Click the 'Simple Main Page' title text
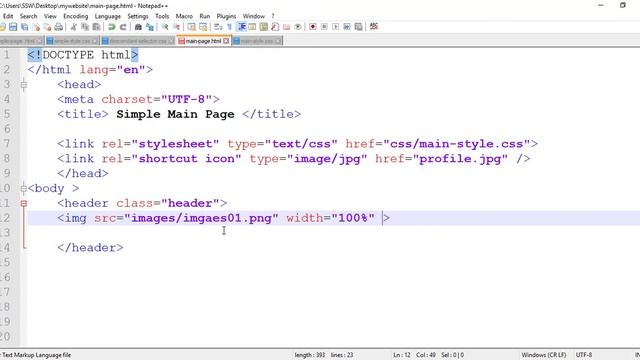The height and width of the screenshot is (360, 640). click(x=175, y=114)
